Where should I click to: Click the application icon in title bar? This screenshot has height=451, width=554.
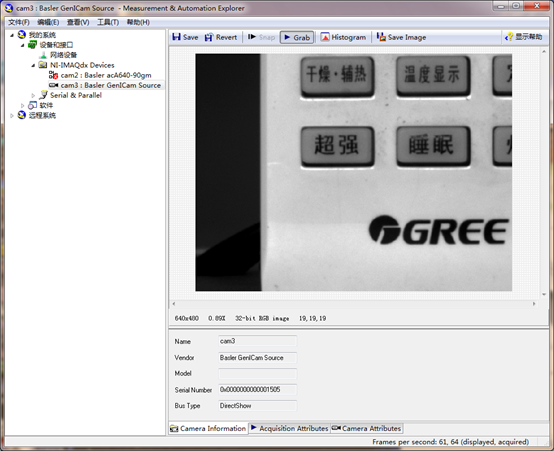tap(8, 8)
